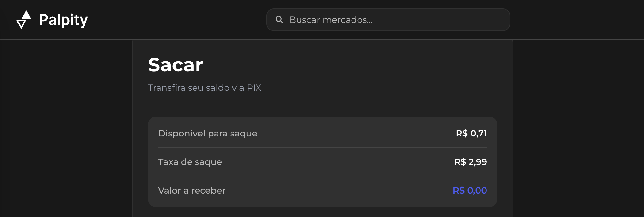Click inside the withdrawal summary card
Viewport: 644px width, 217px height.
click(322, 162)
